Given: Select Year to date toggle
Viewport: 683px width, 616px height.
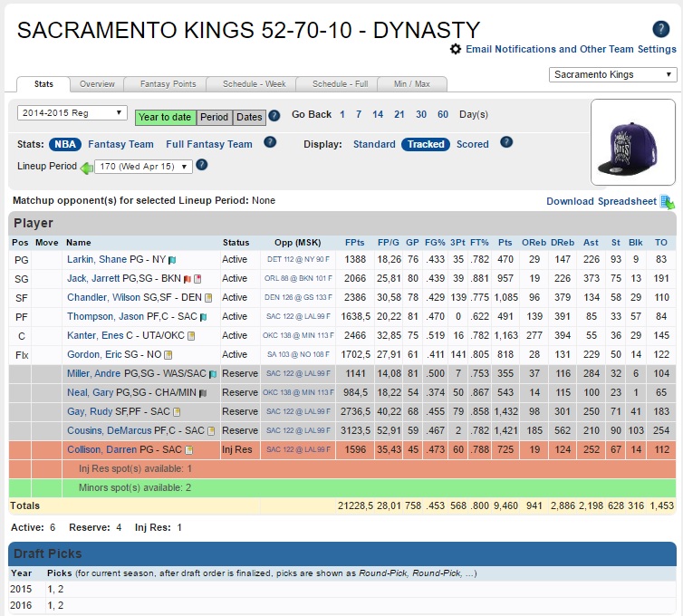Looking at the screenshot, I should (166, 117).
